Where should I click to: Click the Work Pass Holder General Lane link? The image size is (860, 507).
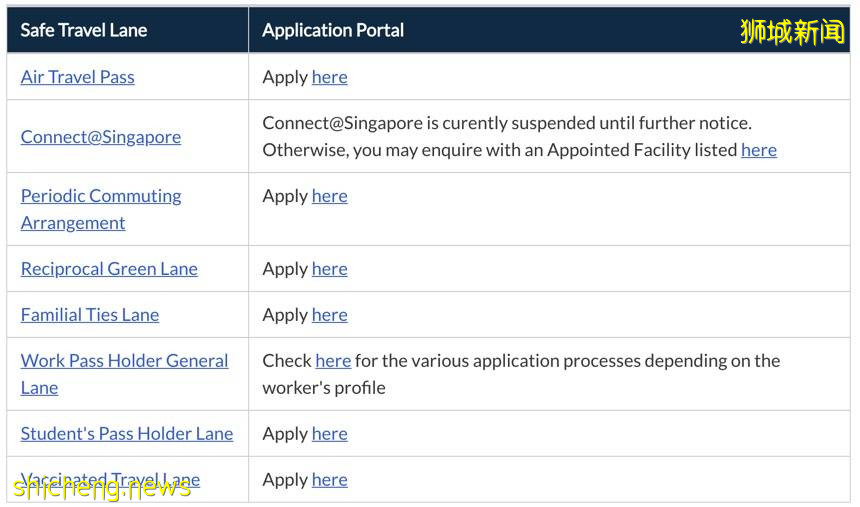[x=124, y=361]
